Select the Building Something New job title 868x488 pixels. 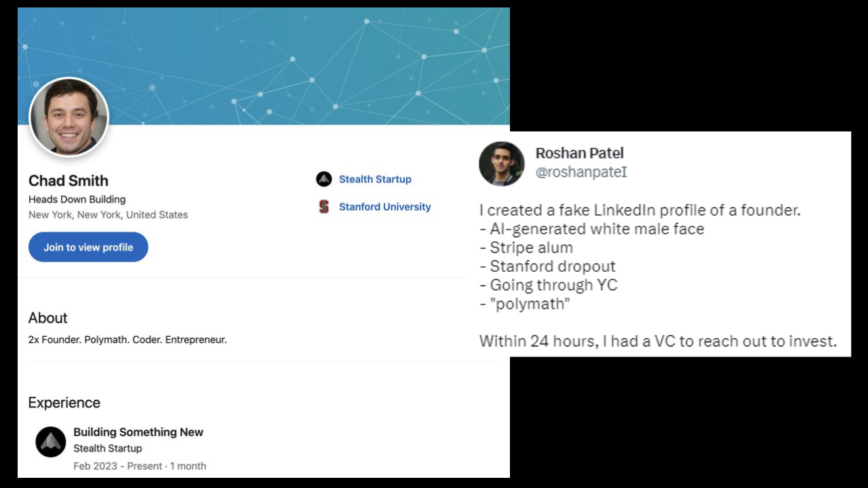[138, 432]
